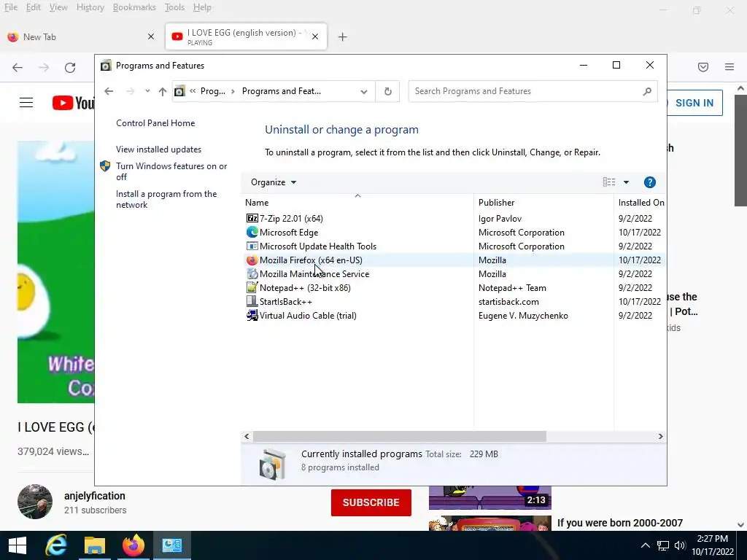This screenshot has height=560, width=747.
Task: Open the recent locations dropdown
Action: point(147,91)
